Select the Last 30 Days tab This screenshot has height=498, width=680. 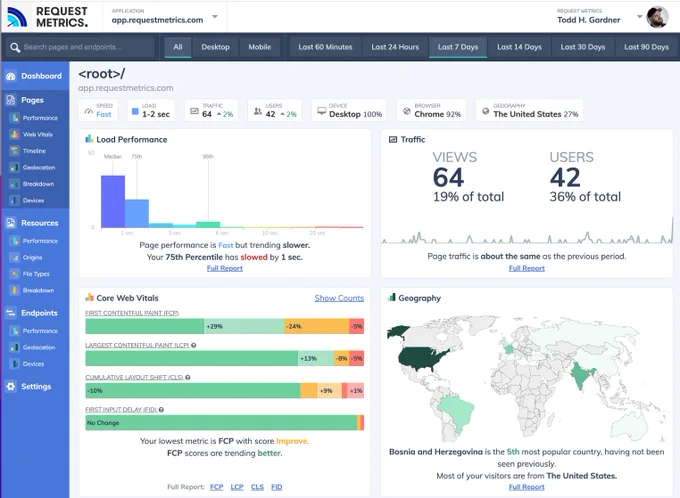pos(582,47)
